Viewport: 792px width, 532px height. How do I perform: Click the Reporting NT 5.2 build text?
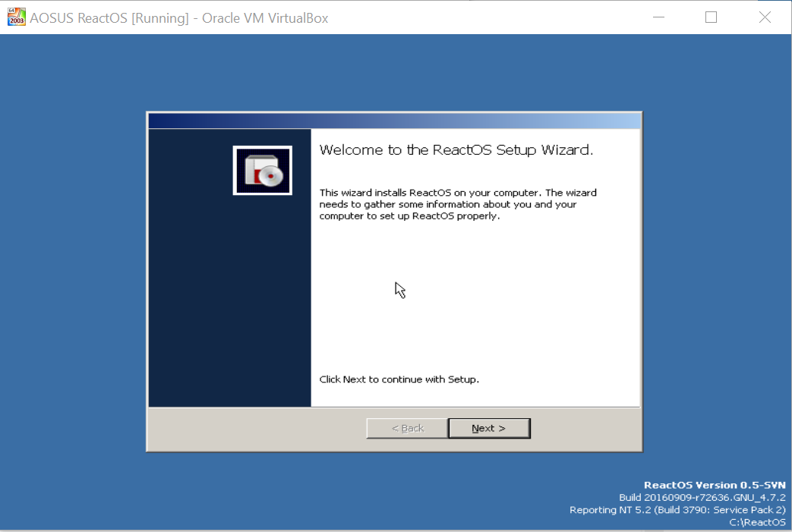tap(677, 510)
